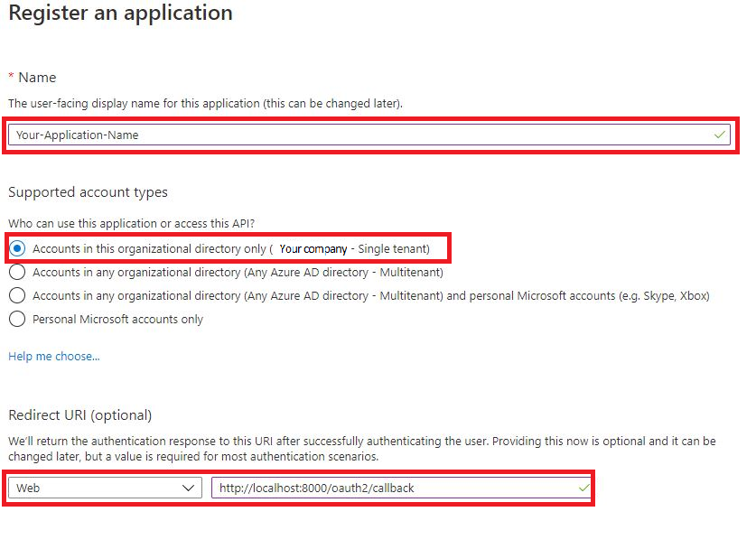Open the Web platform type dropdown
Viewport: 756px width, 549px height.
tap(105, 488)
